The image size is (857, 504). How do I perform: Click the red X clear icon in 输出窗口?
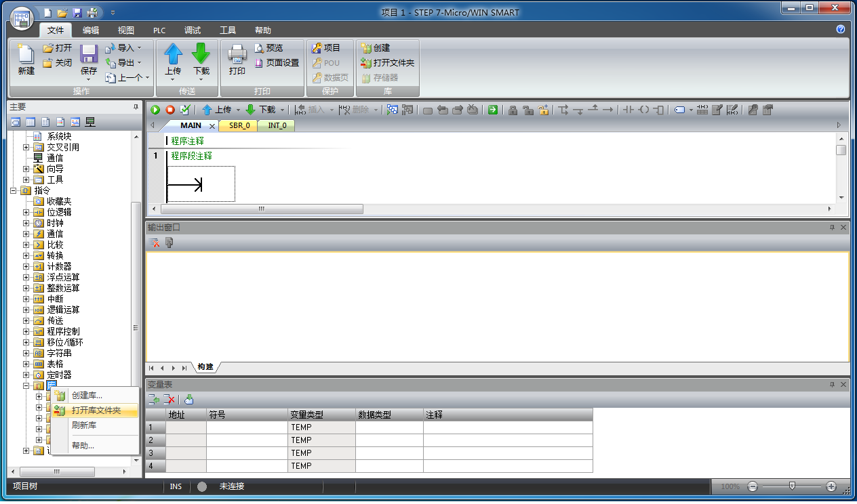pos(155,243)
